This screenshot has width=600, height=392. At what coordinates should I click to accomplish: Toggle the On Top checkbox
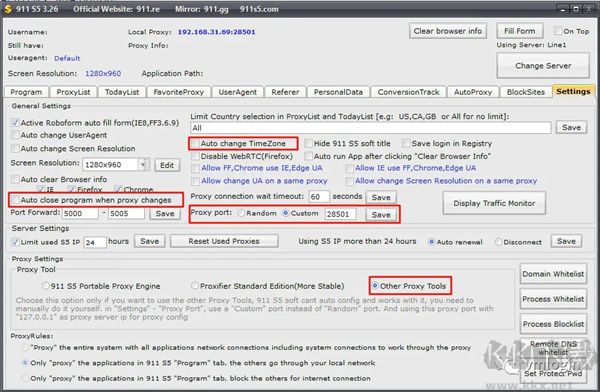(x=558, y=31)
